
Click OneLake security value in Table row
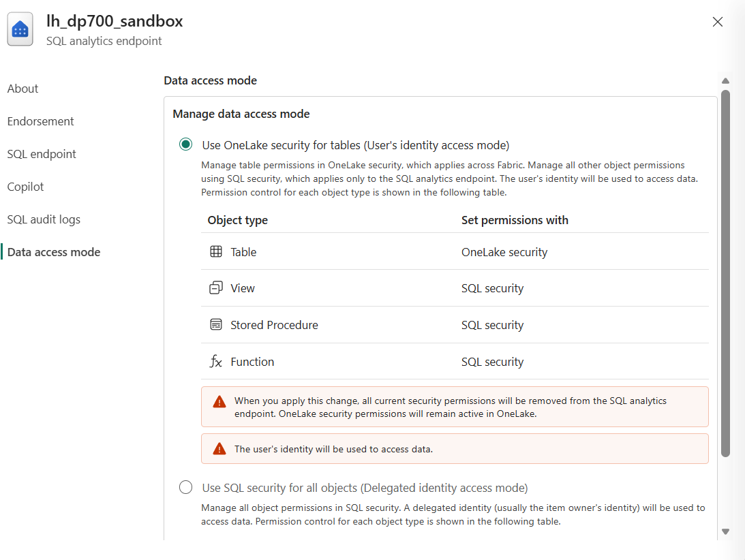pyautogui.click(x=504, y=252)
